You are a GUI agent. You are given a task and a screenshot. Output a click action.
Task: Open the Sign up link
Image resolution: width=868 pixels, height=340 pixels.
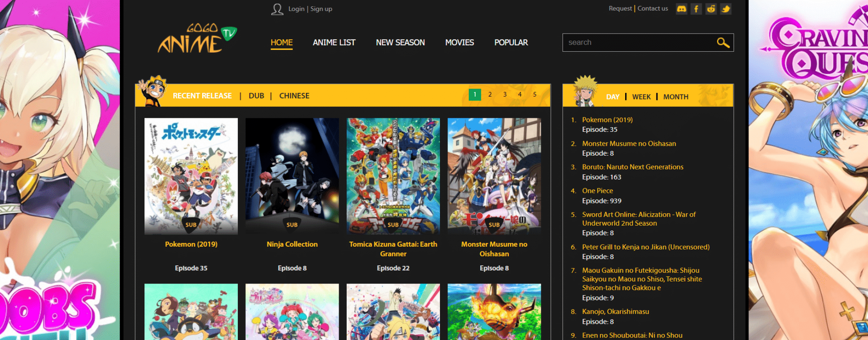pyautogui.click(x=321, y=9)
